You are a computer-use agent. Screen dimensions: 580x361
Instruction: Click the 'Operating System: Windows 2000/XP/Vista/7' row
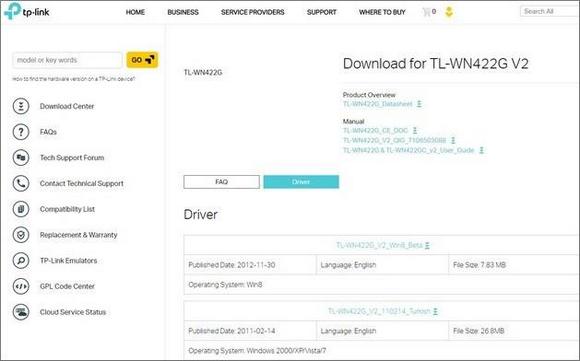382,351
